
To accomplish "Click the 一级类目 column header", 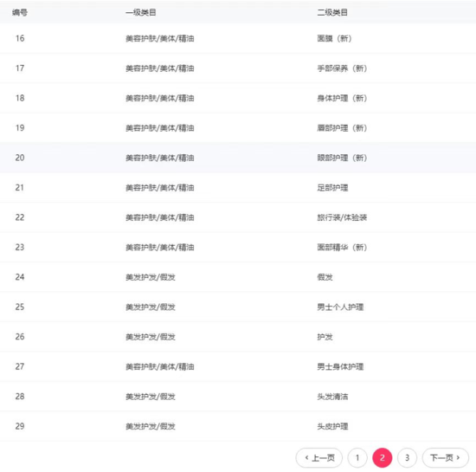I will [x=141, y=12].
